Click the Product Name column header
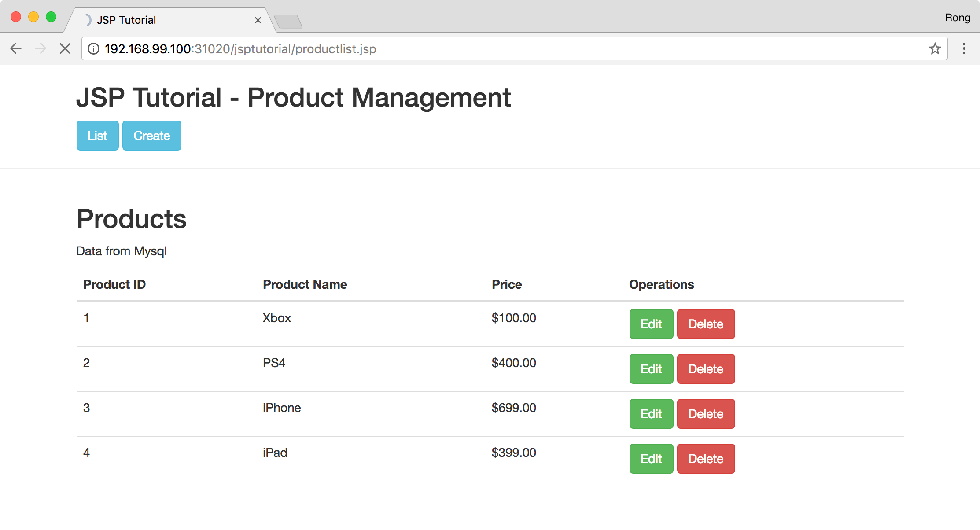Viewport: 980px width, 530px height. click(x=305, y=284)
